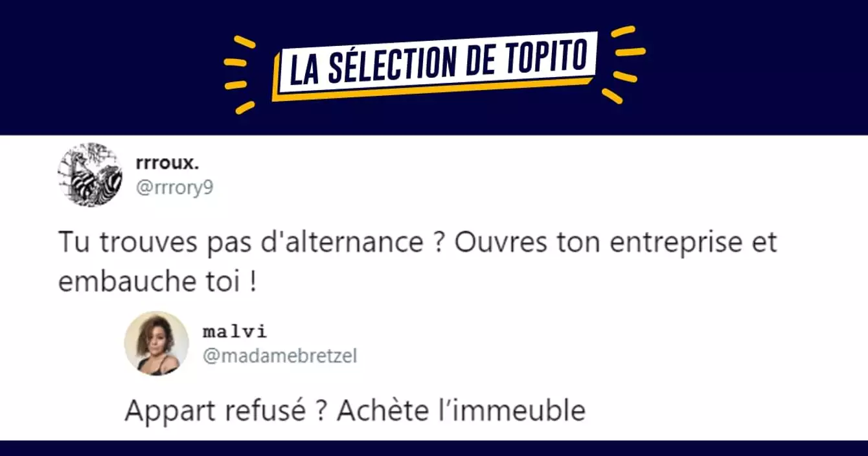The width and height of the screenshot is (868, 456).
Task: Click the "embauche toi !" text line
Action: pyautogui.click(x=156, y=284)
